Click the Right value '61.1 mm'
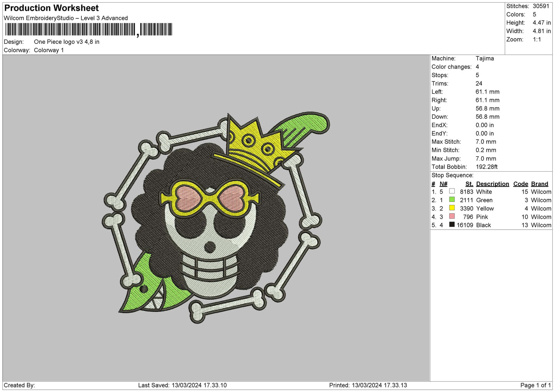This screenshot has width=555, height=392. tap(487, 100)
